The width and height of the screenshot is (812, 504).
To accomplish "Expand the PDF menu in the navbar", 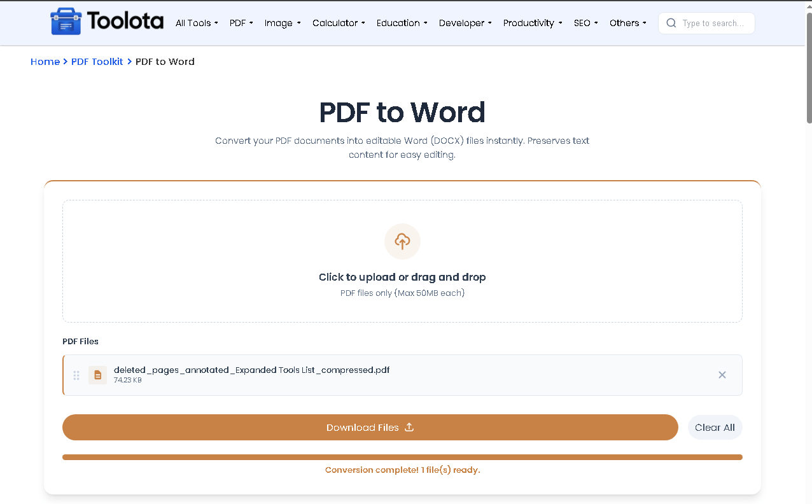I will click(241, 23).
